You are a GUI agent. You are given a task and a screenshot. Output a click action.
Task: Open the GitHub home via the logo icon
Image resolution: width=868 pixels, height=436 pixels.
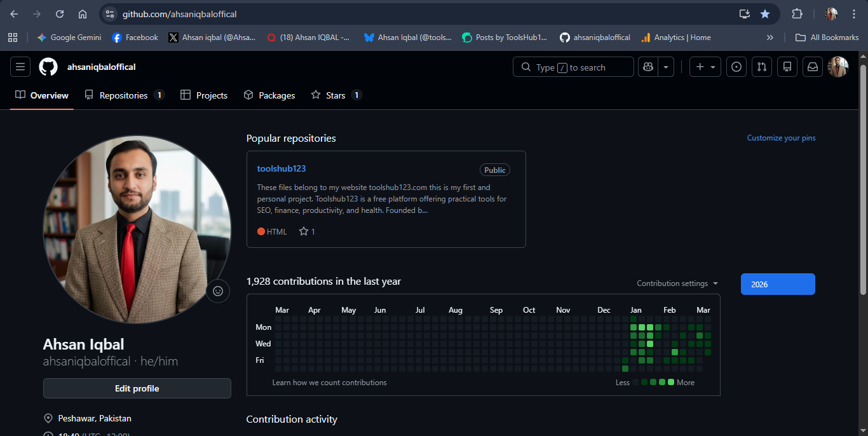click(x=48, y=66)
